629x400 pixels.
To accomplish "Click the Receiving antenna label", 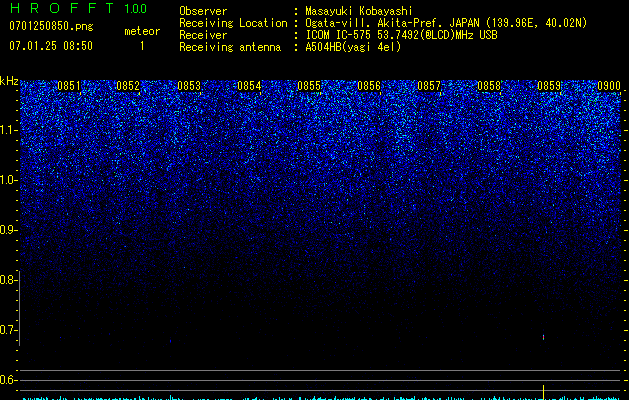I will [230, 47].
